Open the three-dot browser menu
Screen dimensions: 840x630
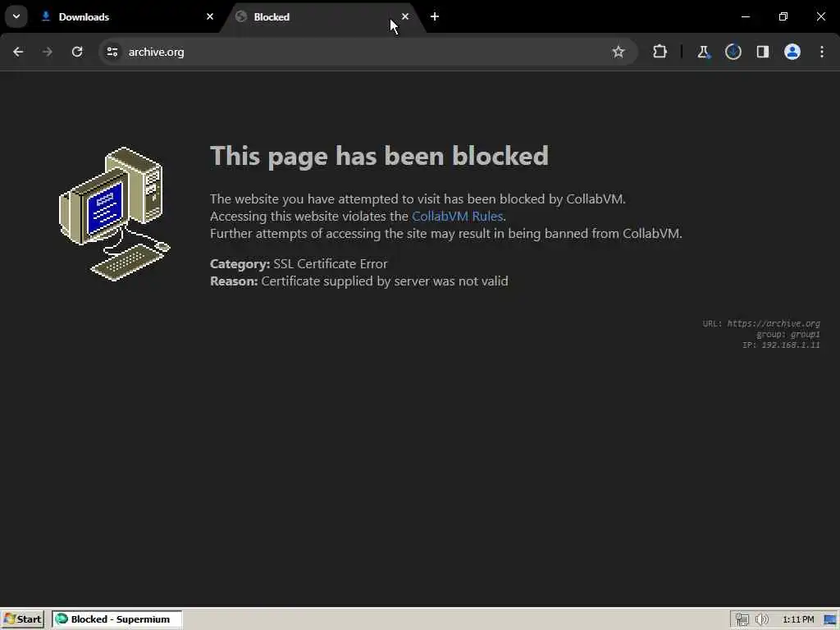(822, 52)
